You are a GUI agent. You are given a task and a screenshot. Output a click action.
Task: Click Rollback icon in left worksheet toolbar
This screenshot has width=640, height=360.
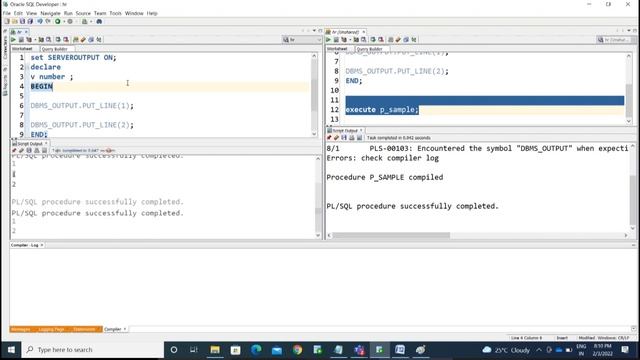66,40
